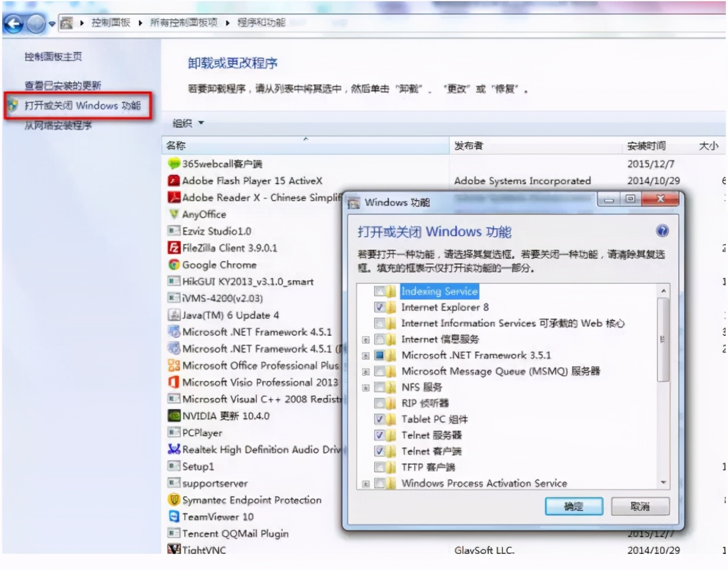This screenshot has width=728, height=570.
Task: Click FileZilla Client 3.9.0.1 icon
Action: 174,248
